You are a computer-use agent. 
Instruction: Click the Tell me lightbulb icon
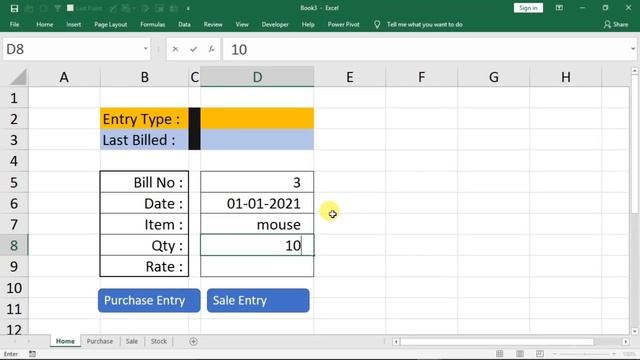point(377,24)
